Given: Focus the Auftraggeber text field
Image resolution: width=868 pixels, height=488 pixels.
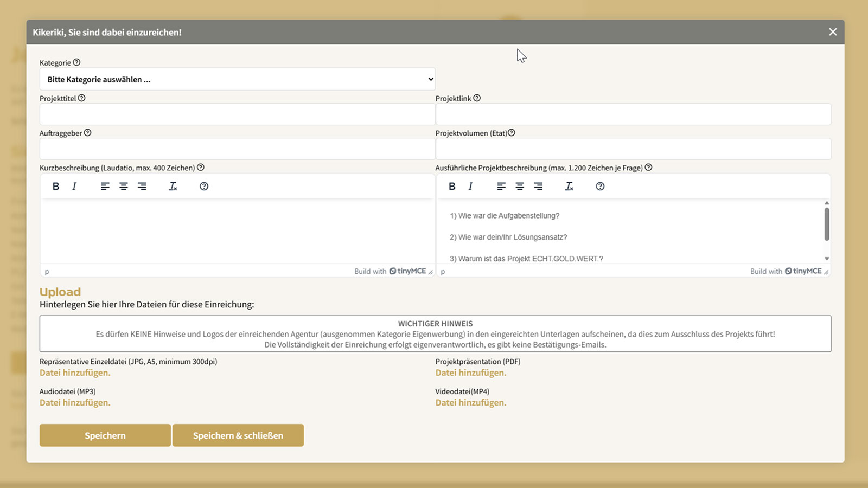Looking at the screenshot, I should pyautogui.click(x=237, y=149).
